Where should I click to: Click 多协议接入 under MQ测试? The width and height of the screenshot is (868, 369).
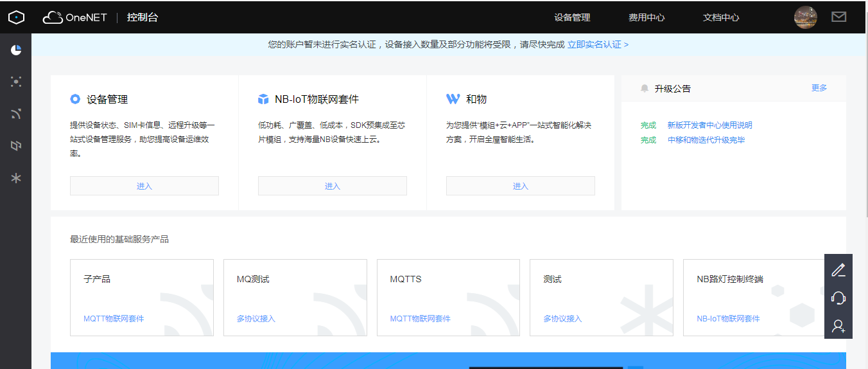pyautogui.click(x=256, y=319)
